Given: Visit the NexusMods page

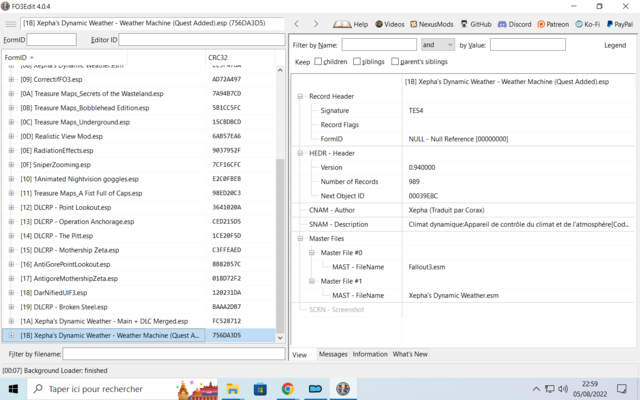Looking at the screenshot, I should tap(431, 24).
